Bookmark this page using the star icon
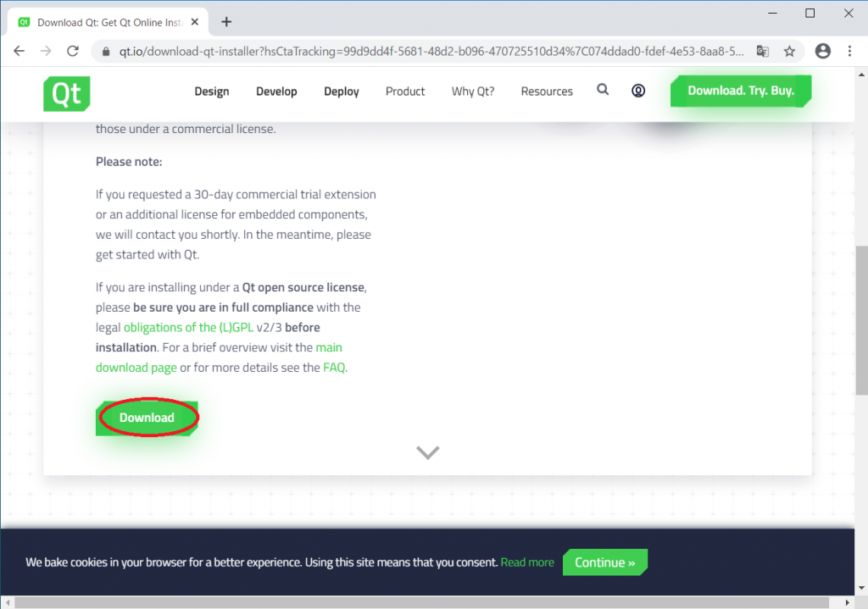The image size is (868, 609). pos(789,51)
